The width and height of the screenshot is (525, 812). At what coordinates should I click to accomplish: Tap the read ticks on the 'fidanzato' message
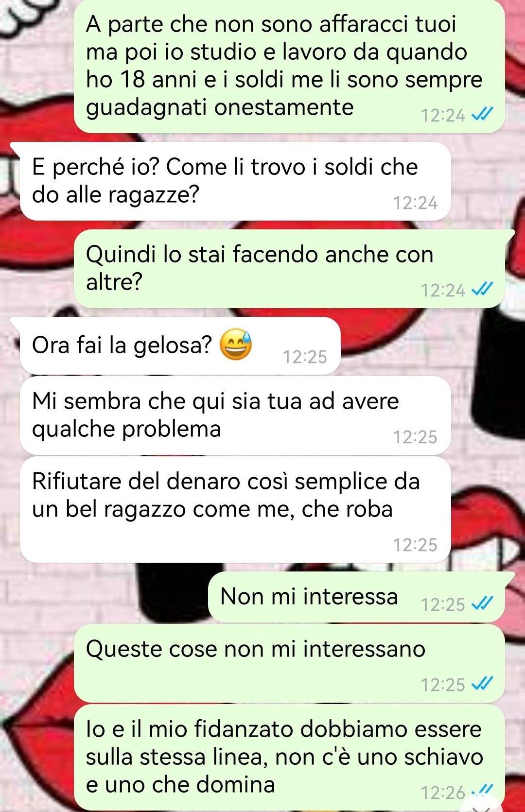coord(482,791)
